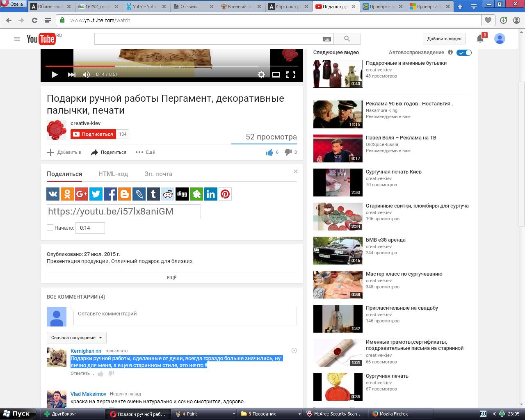Reply to Kernighan nn comment
Screen dimensions: 525x420
(80, 373)
